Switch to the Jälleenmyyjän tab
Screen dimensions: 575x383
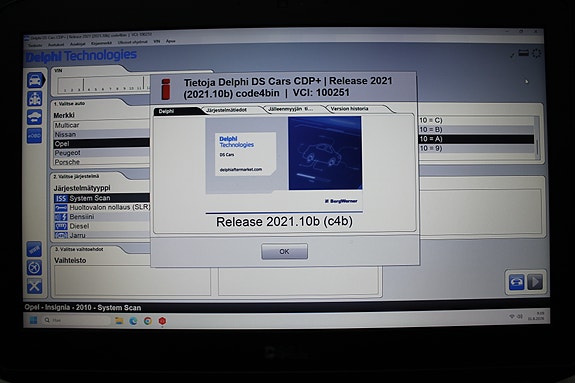click(x=290, y=109)
